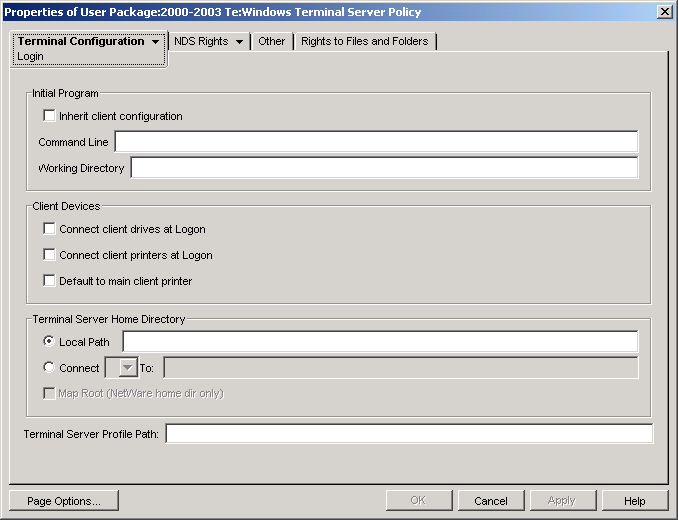Open the NDS Rights tab dropdown arrow
678x520 pixels.
pyautogui.click(x=239, y=42)
